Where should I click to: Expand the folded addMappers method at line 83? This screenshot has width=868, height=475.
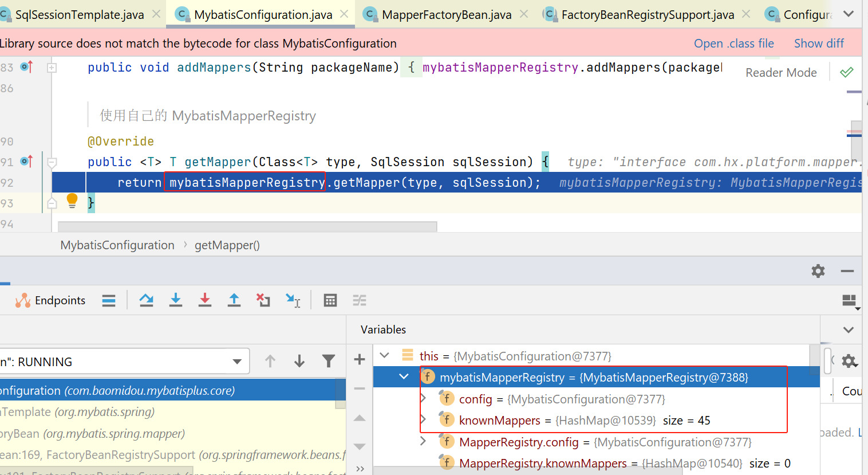[52, 68]
